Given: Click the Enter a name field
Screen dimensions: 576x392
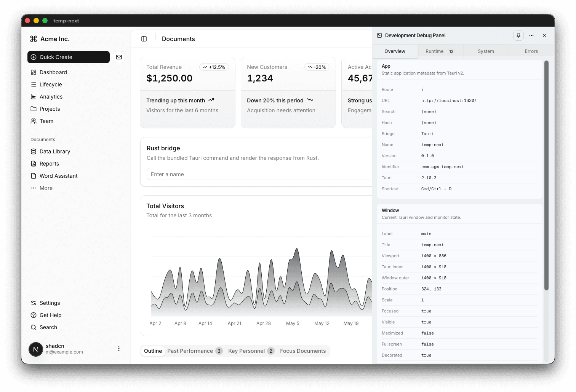Looking at the screenshot, I should pyautogui.click(x=229, y=174).
